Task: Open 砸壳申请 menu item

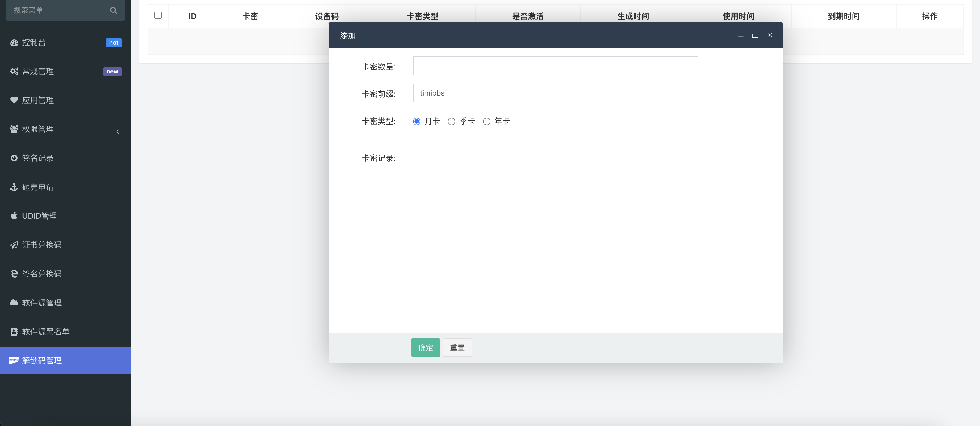Action: pyautogui.click(x=65, y=187)
